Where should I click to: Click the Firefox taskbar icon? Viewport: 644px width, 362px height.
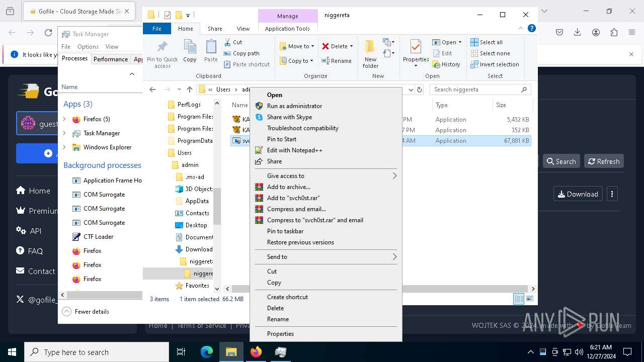coord(256,352)
